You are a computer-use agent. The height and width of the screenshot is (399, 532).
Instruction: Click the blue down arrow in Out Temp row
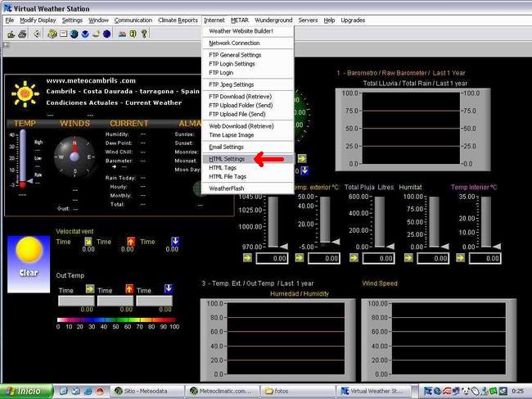coord(169,289)
